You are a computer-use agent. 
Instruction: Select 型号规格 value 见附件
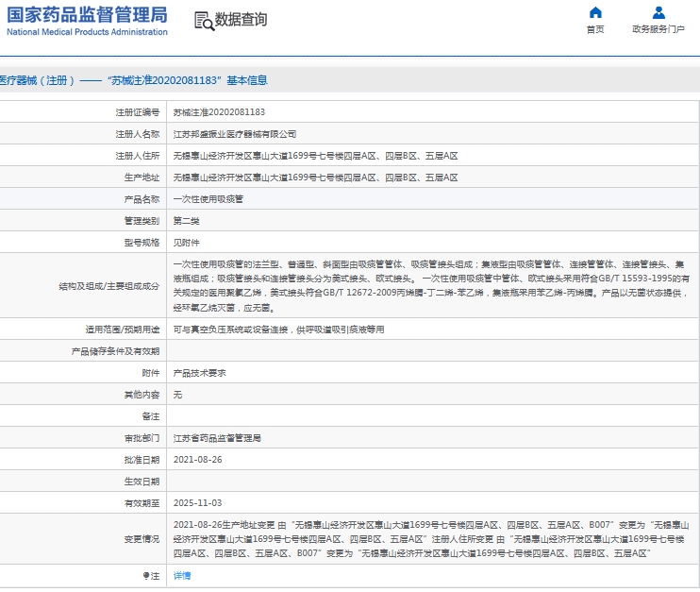tap(186, 243)
